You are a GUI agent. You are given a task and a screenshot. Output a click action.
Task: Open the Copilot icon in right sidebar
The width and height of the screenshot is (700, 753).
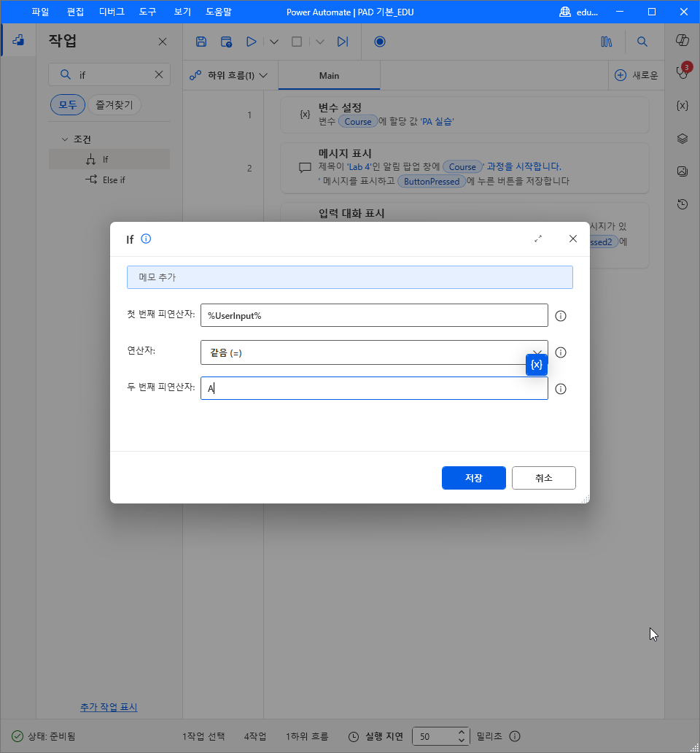[x=682, y=40]
